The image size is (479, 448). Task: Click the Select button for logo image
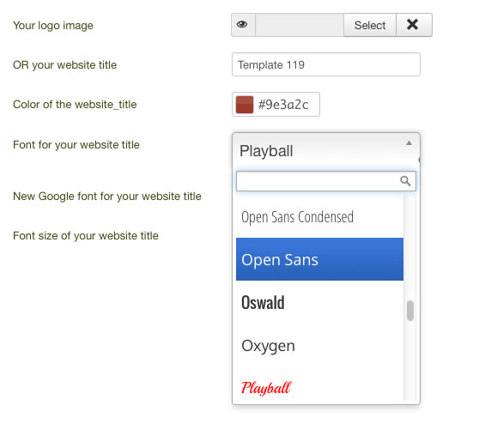(370, 25)
